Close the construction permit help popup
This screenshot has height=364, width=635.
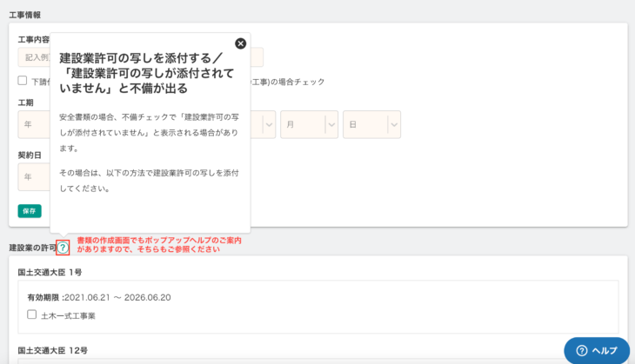click(241, 43)
